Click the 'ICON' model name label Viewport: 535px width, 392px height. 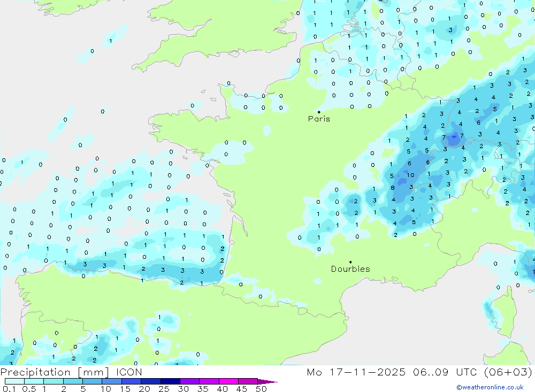pyautogui.click(x=129, y=372)
